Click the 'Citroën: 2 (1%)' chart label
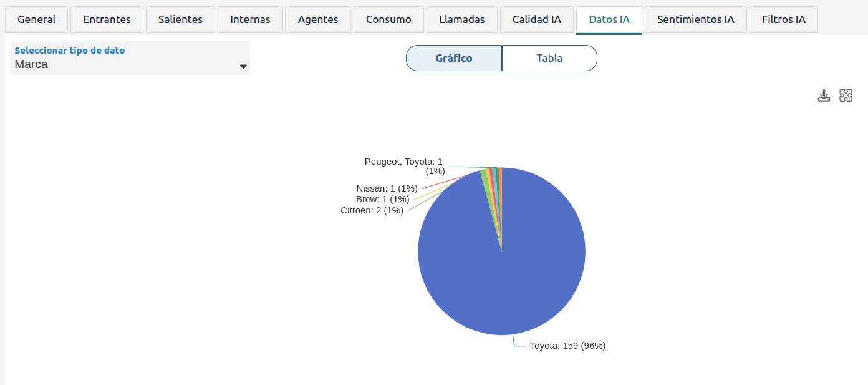The width and height of the screenshot is (868, 385). [372, 210]
